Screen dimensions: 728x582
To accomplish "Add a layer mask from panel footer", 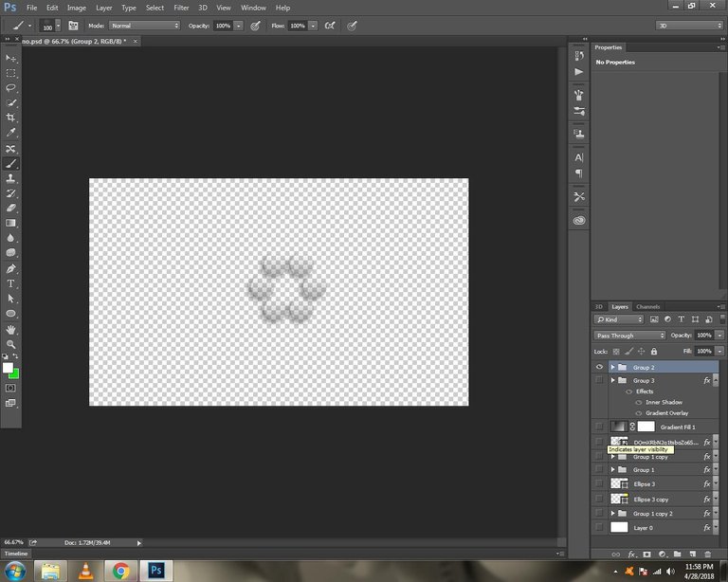I will (x=646, y=555).
